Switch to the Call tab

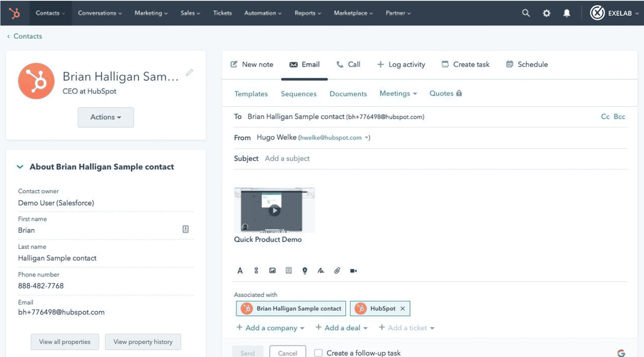click(x=348, y=64)
